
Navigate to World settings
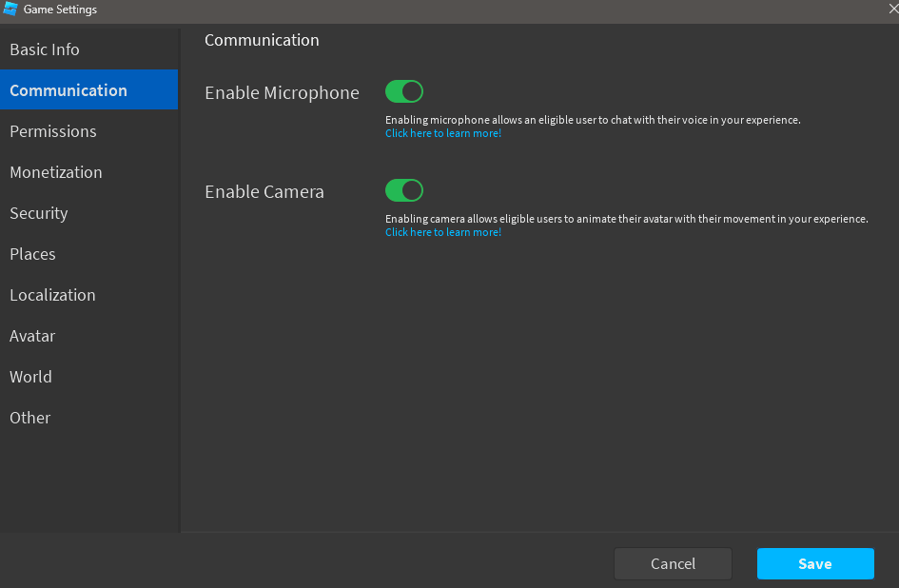(x=88, y=377)
